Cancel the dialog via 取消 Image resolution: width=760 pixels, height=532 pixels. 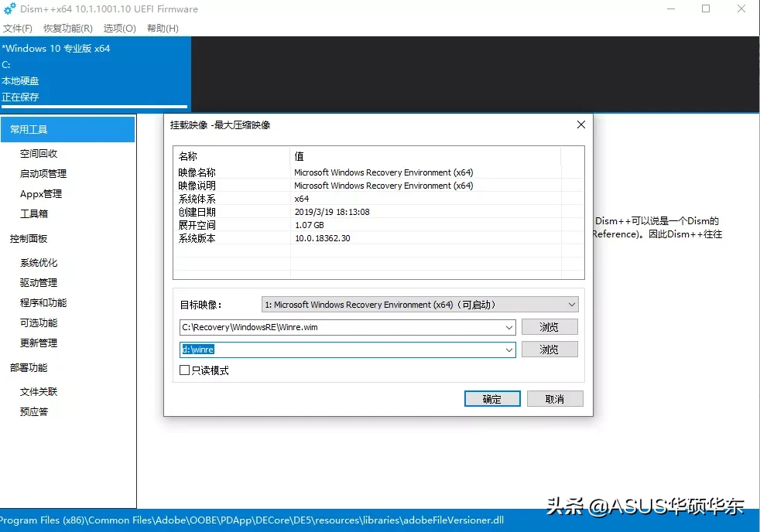pyautogui.click(x=555, y=398)
